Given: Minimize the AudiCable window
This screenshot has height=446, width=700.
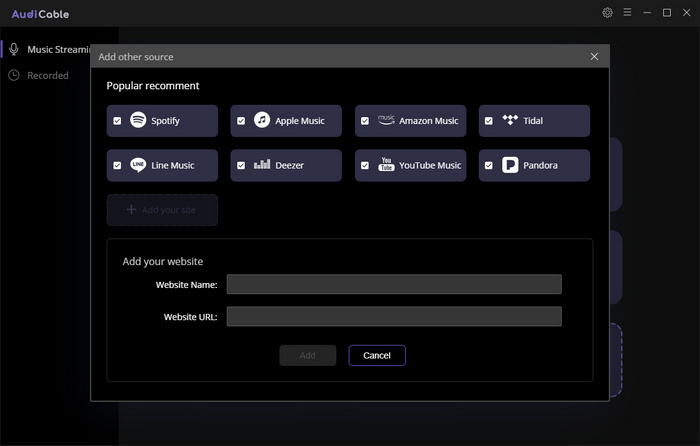Looking at the screenshot, I should (647, 13).
